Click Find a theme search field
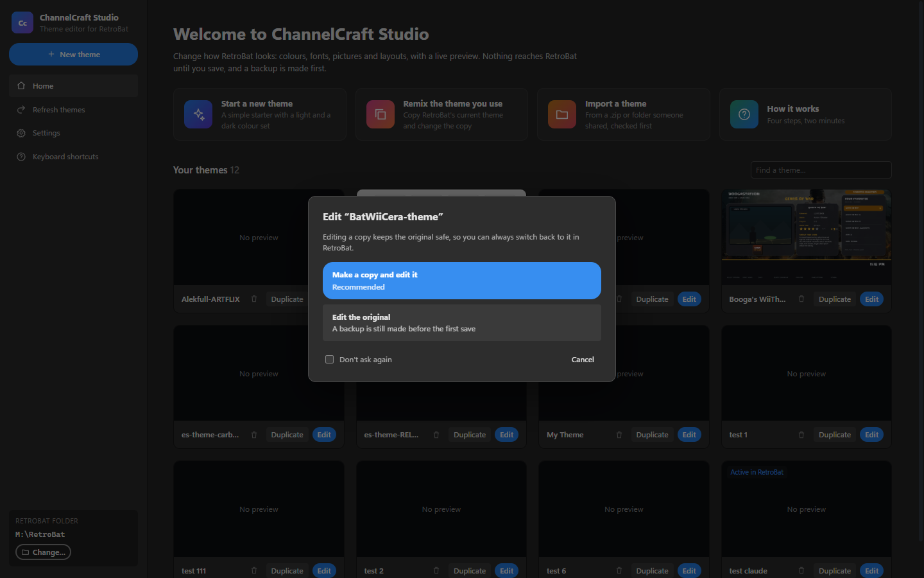924x578 pixels. (821, 170)
